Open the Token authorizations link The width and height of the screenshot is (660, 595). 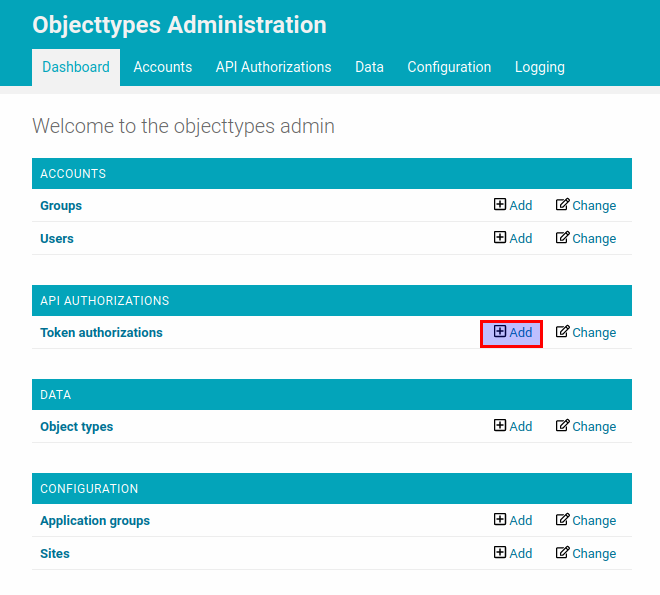click(101, 333)
